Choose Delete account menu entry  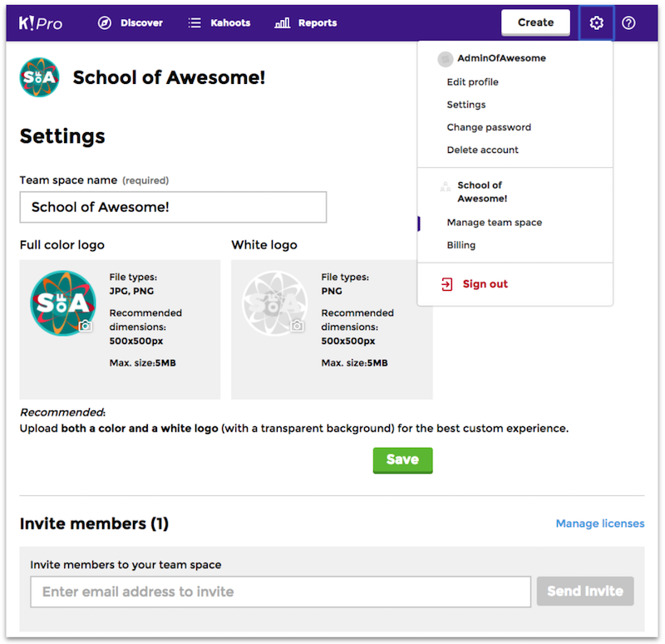click(482, 150)
